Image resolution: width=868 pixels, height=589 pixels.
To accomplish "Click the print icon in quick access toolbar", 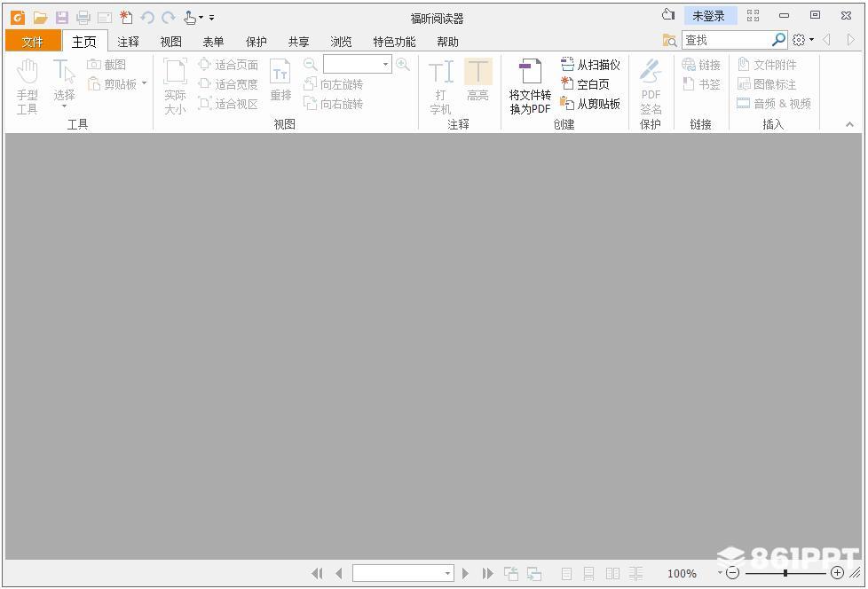I will [x=83, y=18].
